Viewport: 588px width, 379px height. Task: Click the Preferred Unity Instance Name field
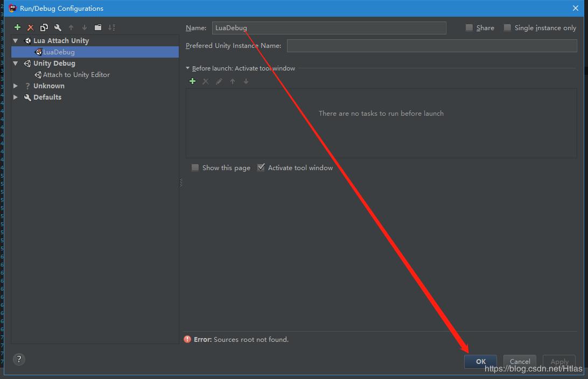coord(431,46)
